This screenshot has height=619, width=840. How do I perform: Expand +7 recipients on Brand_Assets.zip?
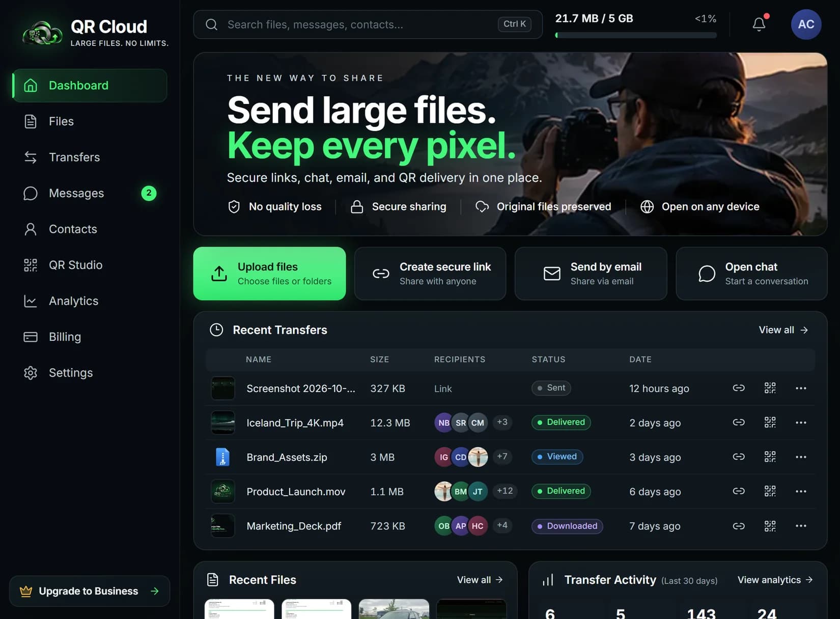[502, 456]
